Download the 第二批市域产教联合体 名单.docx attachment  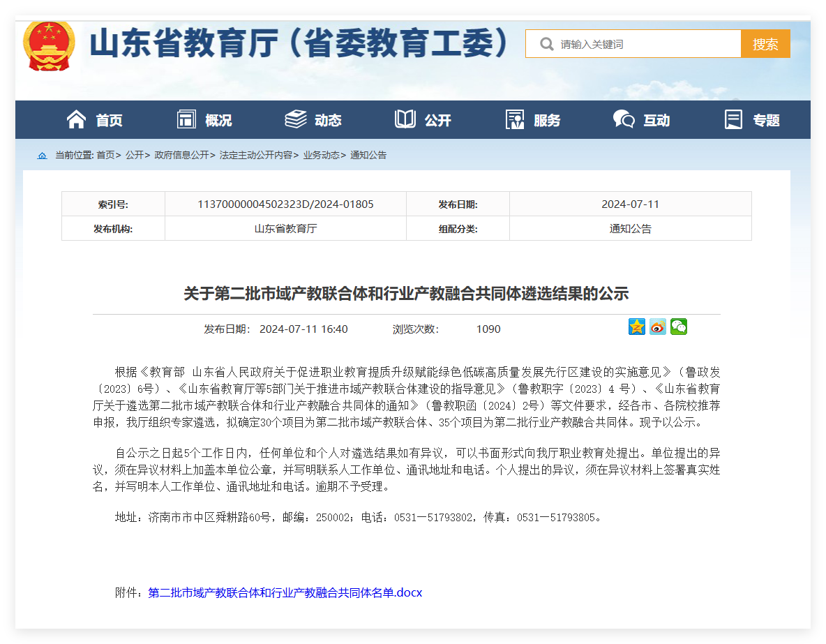point(285,593)
